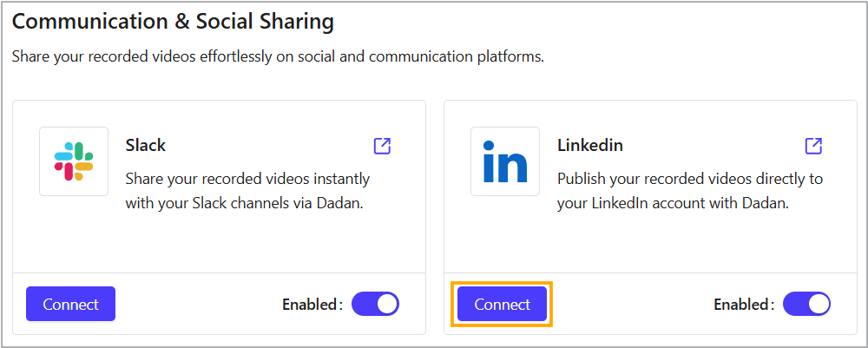Click the Slack channels description text

click(x=247, y=191)
